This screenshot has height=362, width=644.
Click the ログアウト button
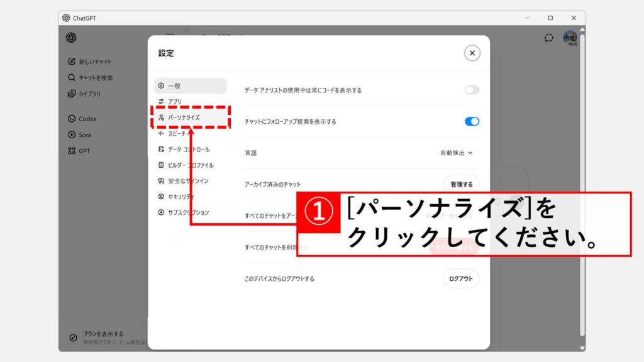pos(461,278)
